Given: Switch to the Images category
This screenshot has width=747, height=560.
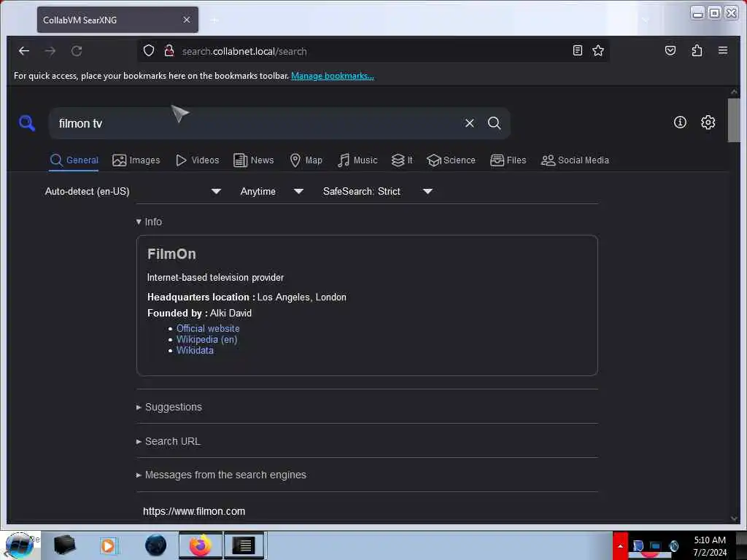Looking at the screenshot, I should [136, 160].
